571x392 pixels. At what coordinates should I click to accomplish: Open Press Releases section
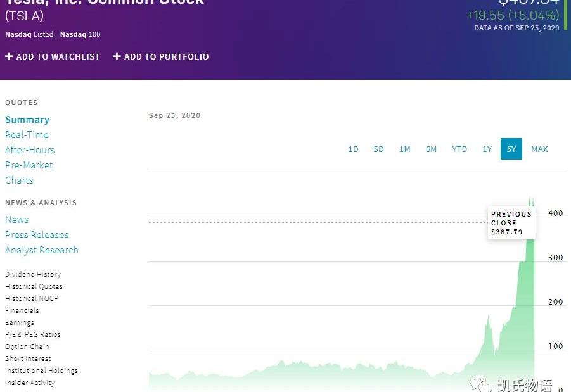(x=37, y=235)
